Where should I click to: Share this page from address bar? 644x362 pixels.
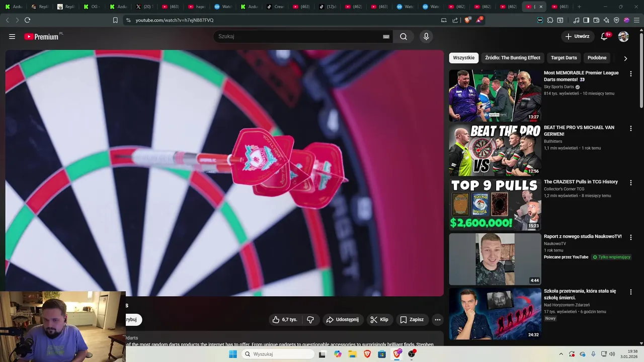pos(455,20)
